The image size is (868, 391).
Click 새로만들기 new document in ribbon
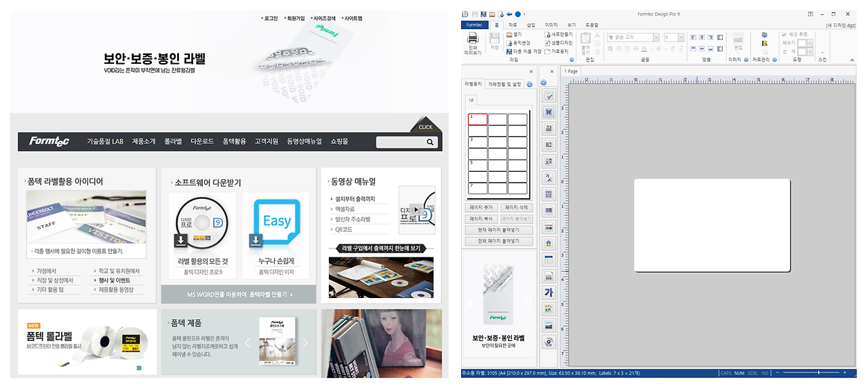(x=558, y=35)
